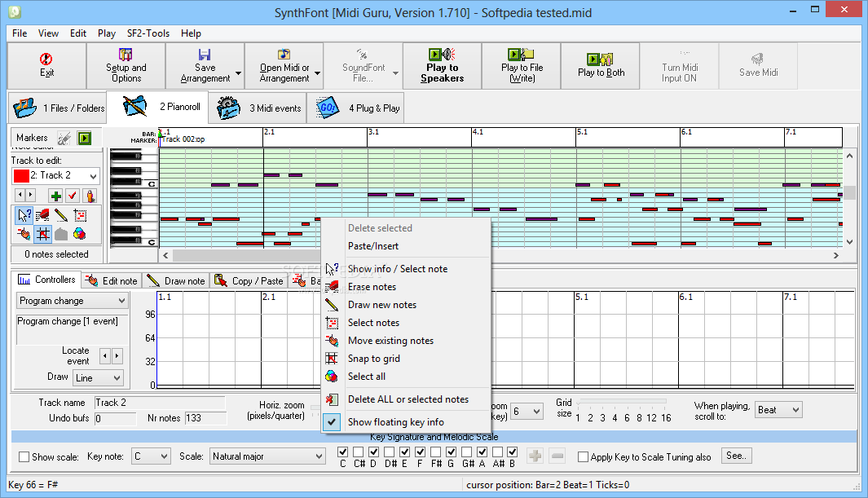Viewport: 868px width, 498px height.
Task: Toggle the Show scale checkbox
Action: tap(24, 457)
